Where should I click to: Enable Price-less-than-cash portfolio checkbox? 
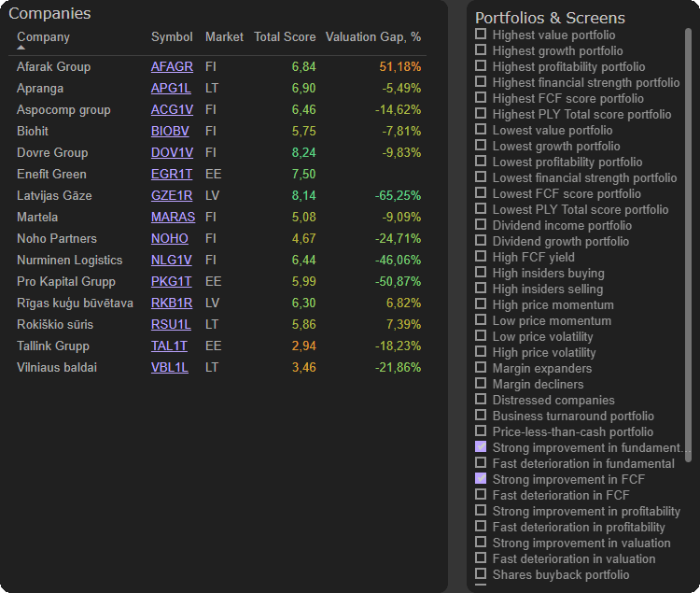tap(481, 431)
